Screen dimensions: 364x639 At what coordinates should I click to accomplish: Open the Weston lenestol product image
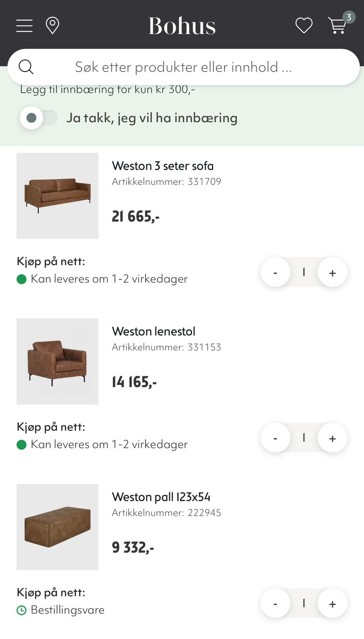tap(57, 361)
